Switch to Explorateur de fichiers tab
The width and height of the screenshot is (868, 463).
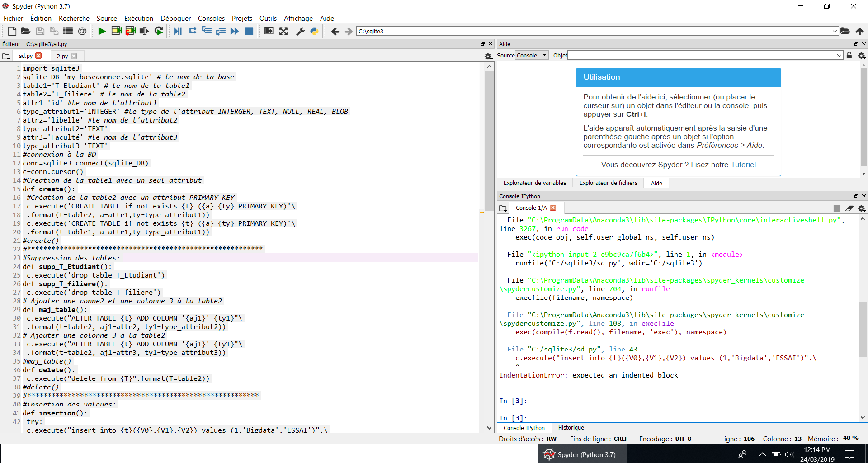click(609, 183)
